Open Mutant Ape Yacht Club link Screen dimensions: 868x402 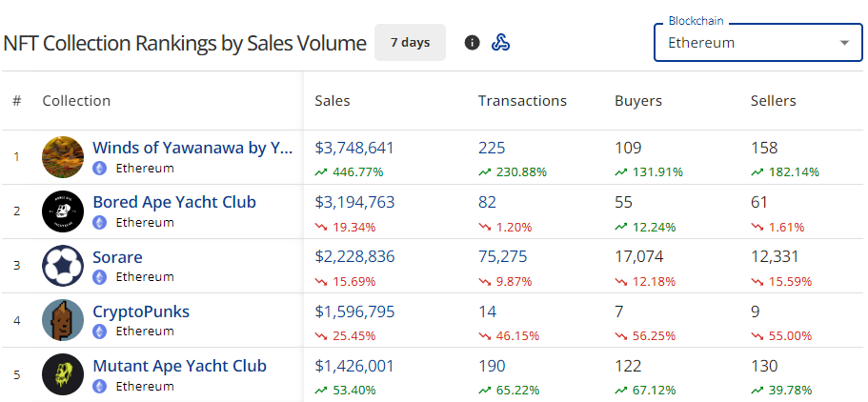pos(179,366)
